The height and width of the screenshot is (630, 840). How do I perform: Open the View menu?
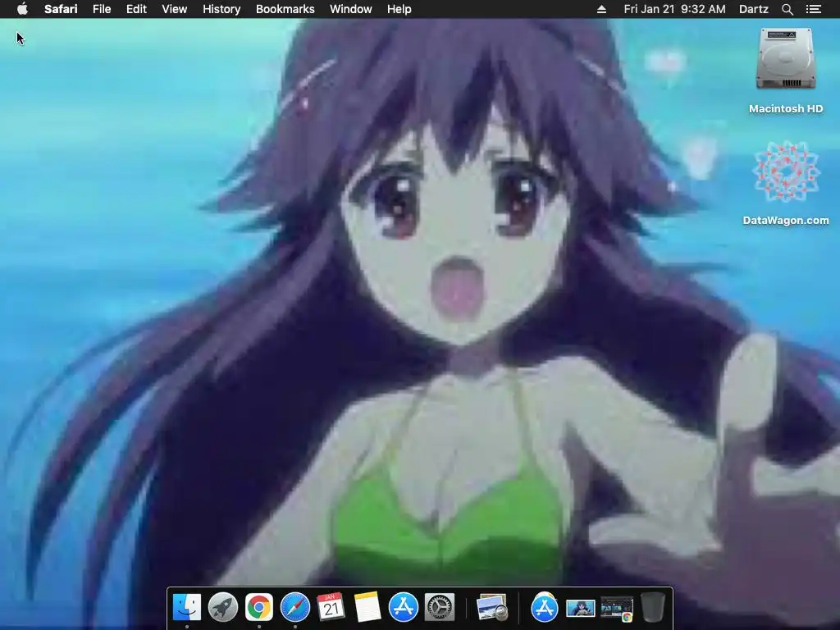point(175,9)
